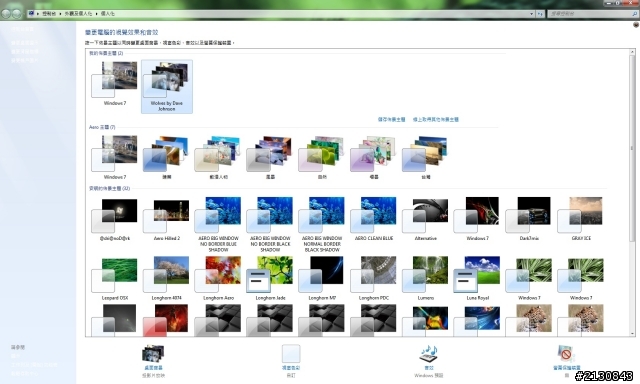Click the theme list scrollbar down arrow
This screenshot has height=384, width=640.
point(632,333)
